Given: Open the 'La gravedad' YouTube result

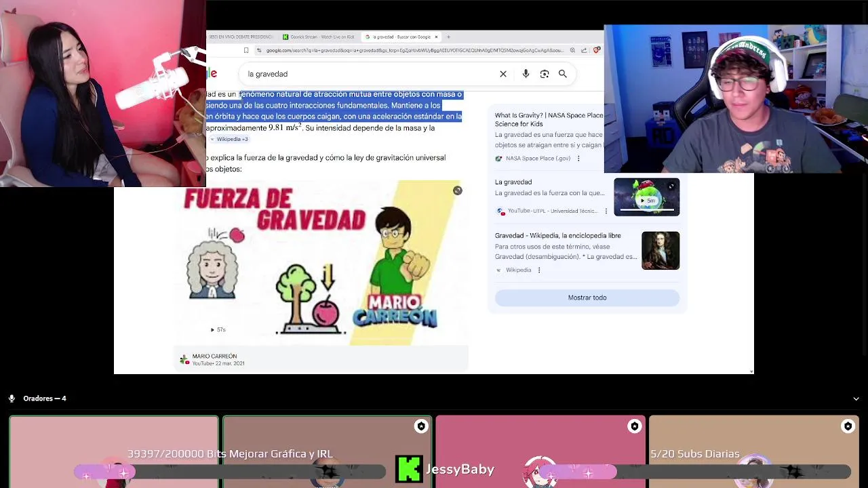Looking at the screenshot, I should coord(513,182).
